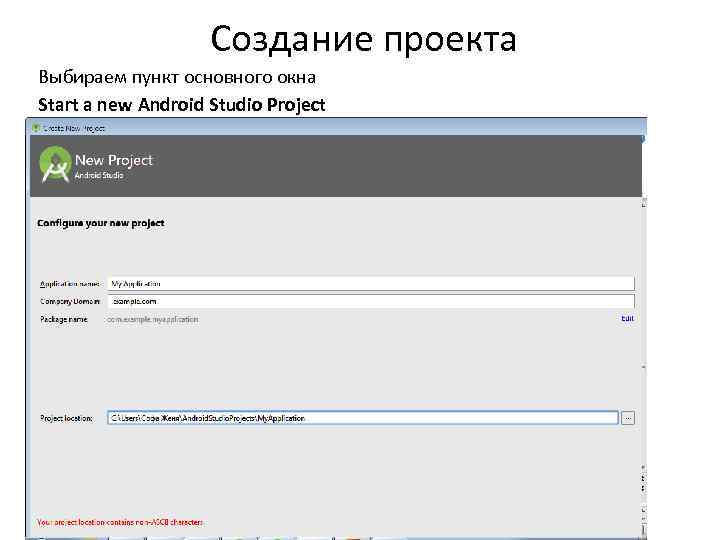The image size is (720, 540).
Task: Open the project location browse button
Action: pos(628,418)
